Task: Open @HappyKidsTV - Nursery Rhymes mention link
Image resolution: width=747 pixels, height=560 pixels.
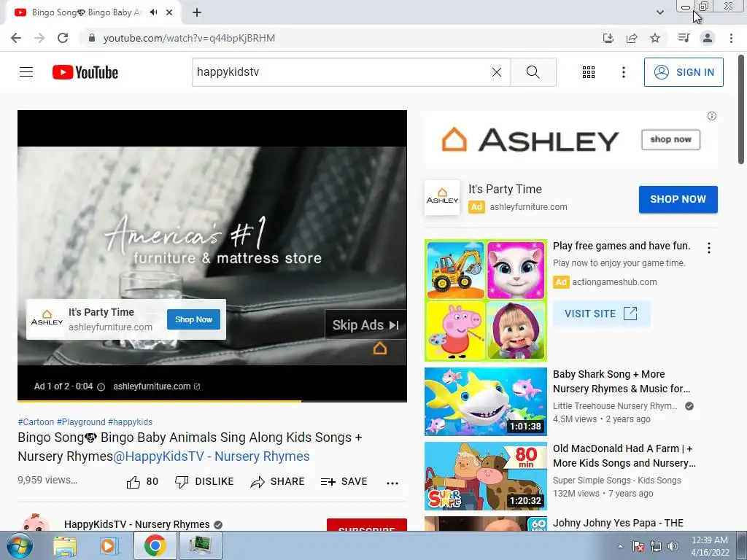Action: 211,456
